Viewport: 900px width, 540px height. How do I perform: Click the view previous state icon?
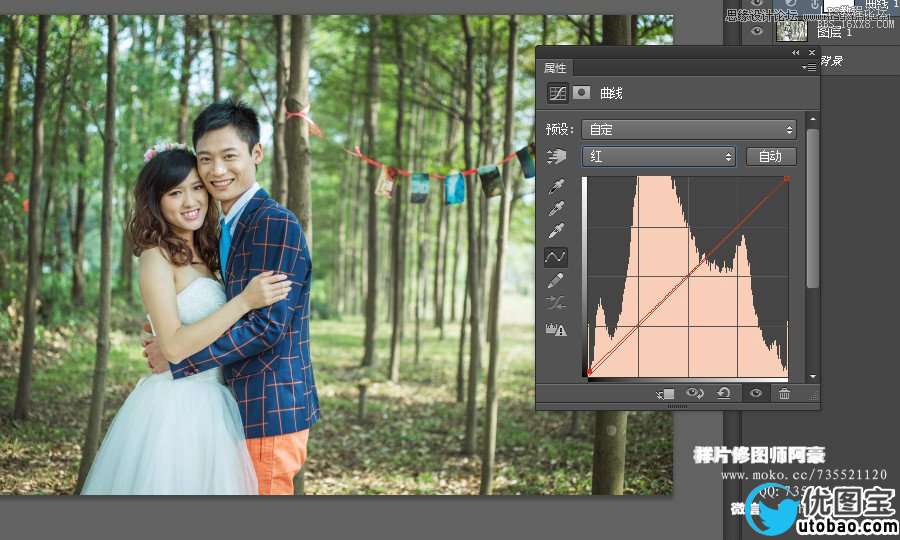click(695, 393)
